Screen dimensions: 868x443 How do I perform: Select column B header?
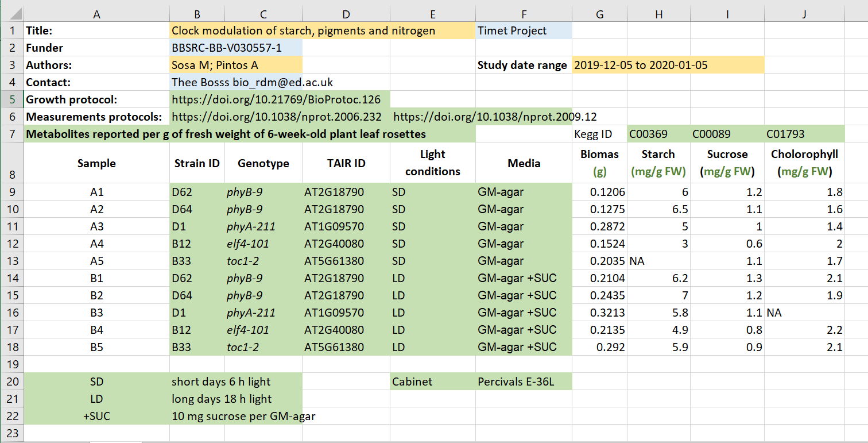tap(197, 14)
